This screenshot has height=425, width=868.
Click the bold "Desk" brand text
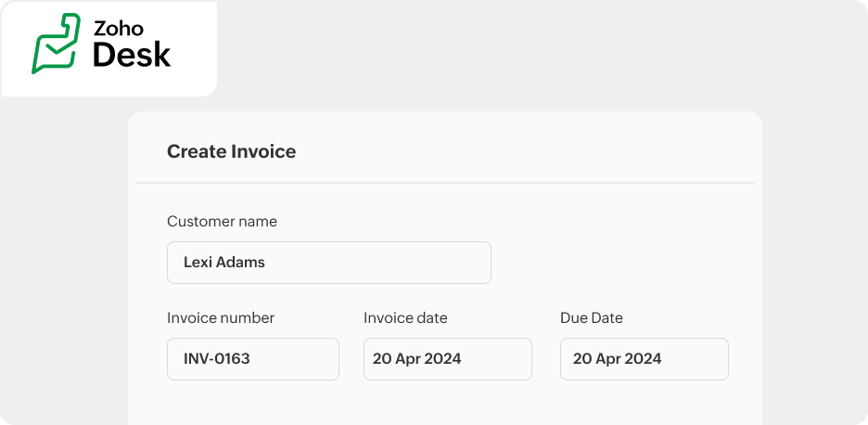pos(132,56)
